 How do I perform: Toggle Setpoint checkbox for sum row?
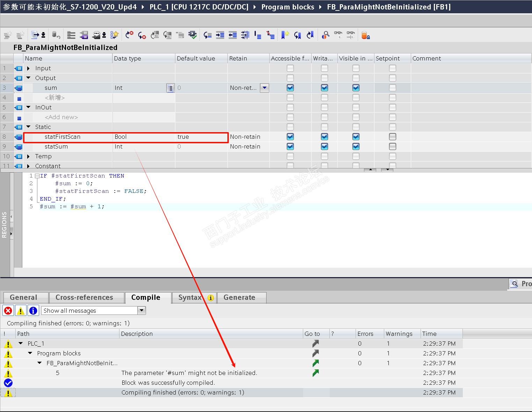pos(393,88)
